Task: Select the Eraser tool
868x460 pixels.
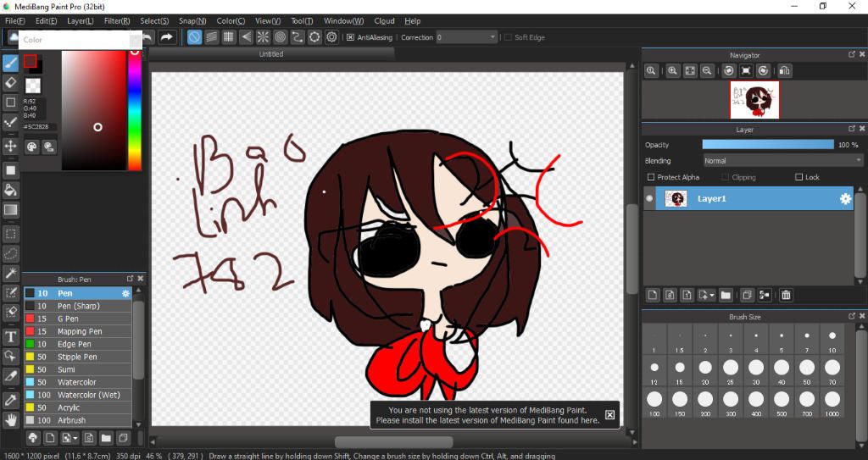Action: [x=10, y=83]
